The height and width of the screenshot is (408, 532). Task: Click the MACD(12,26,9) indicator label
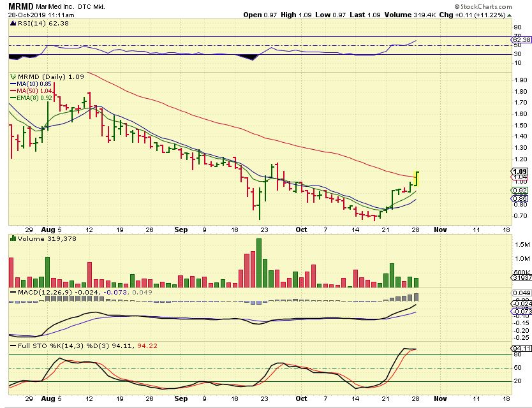coord(45,292)
